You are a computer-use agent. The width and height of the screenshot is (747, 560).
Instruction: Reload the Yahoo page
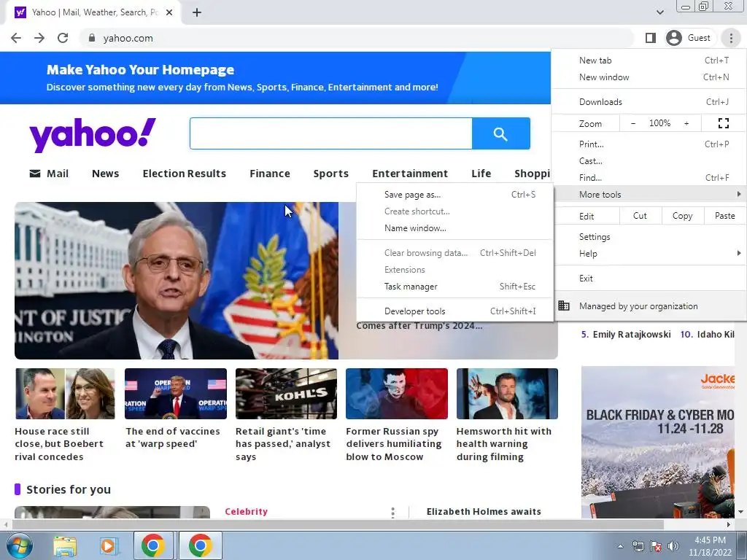coord(63,38)
